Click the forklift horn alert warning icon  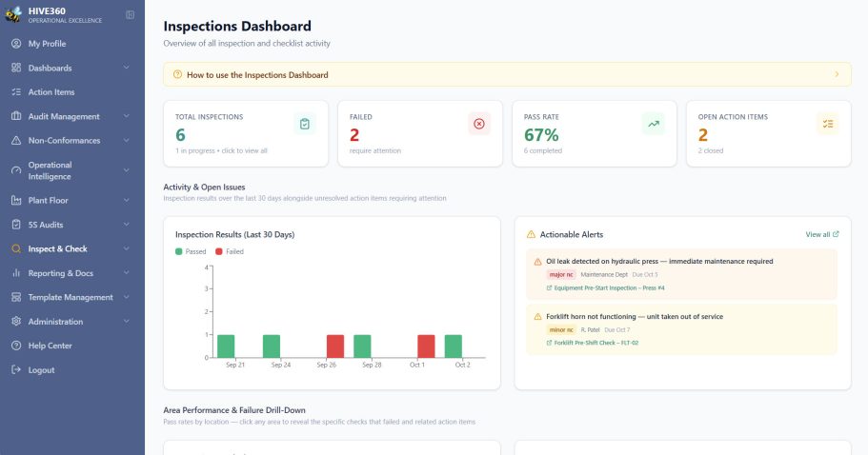[x=537, y=317]
